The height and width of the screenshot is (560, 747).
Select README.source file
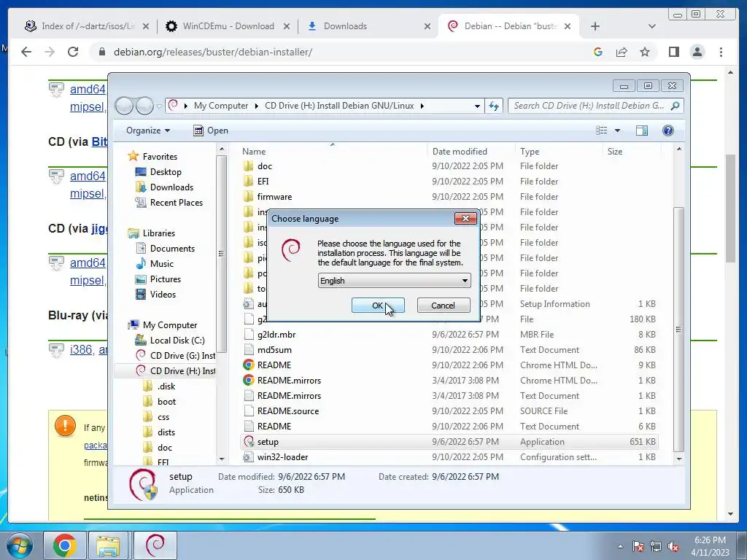point(287,411)
